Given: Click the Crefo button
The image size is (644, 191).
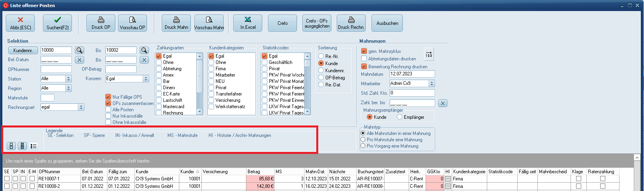Looking at the screenshot, I should 282,23.
